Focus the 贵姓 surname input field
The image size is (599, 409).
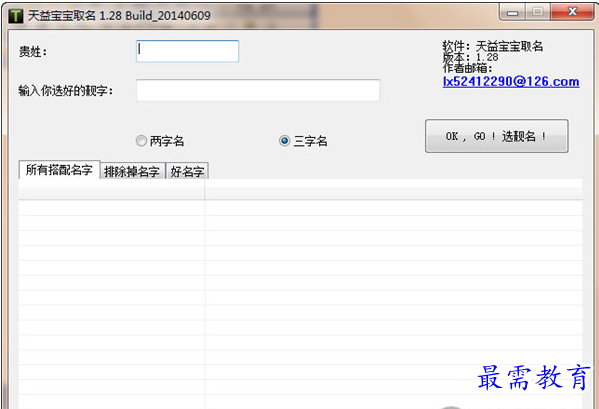coord(187,51)
